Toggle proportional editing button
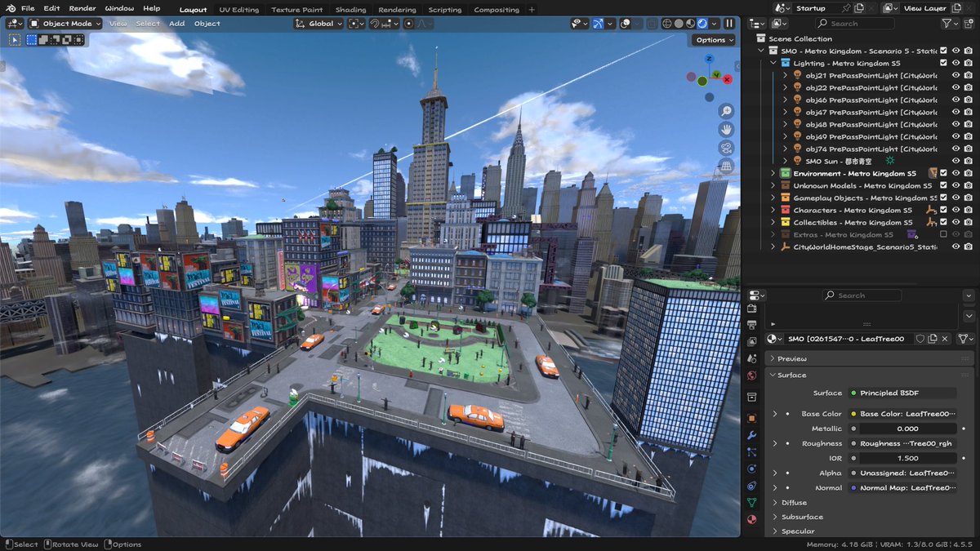The width and height of the screenshot is (980, 551). coord(409,24)
